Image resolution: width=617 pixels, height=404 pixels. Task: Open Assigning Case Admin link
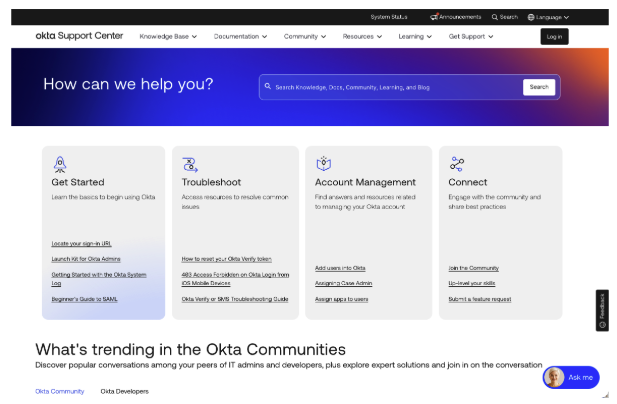coord(343,283)
